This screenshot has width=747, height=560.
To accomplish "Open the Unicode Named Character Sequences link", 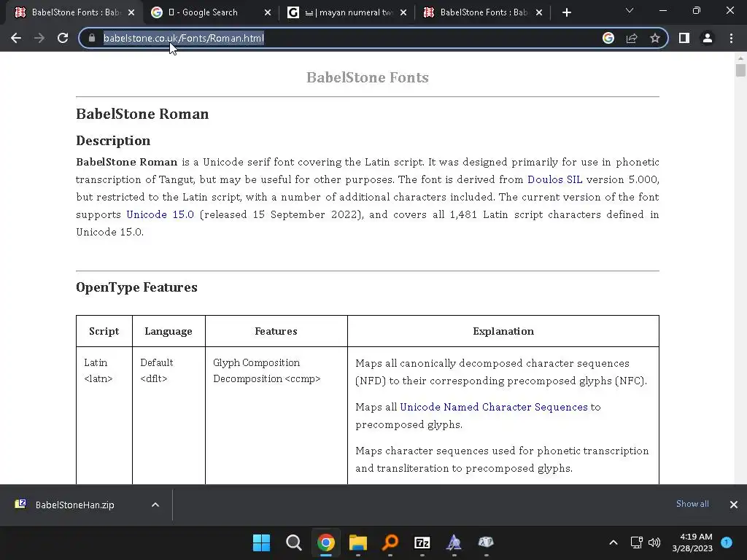I will [x=494, y=407].
